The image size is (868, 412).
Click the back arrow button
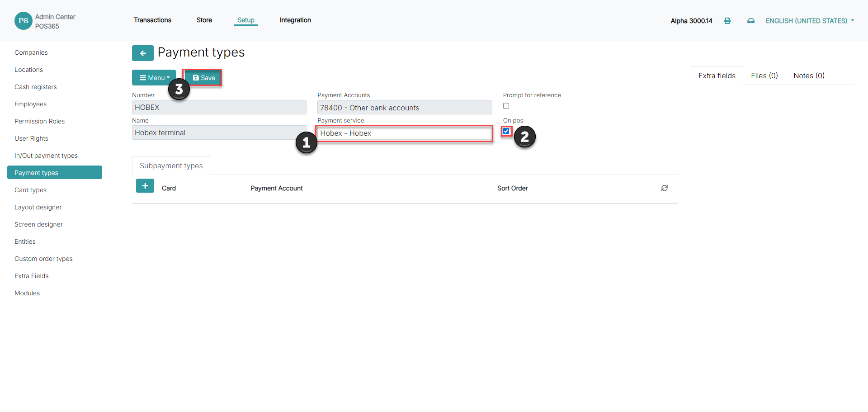pos(143,53)
